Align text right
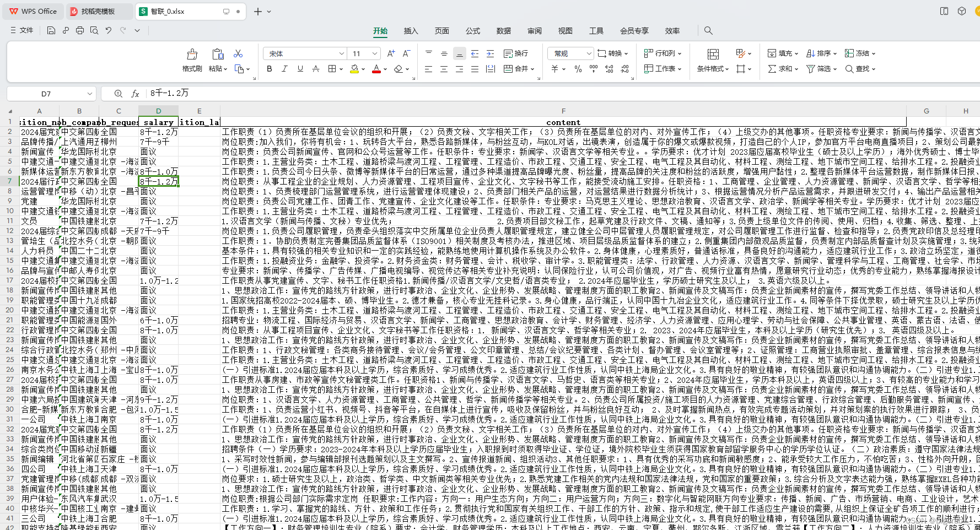The image size is (980, 530). pyautogui.click(x=459, y=69)
